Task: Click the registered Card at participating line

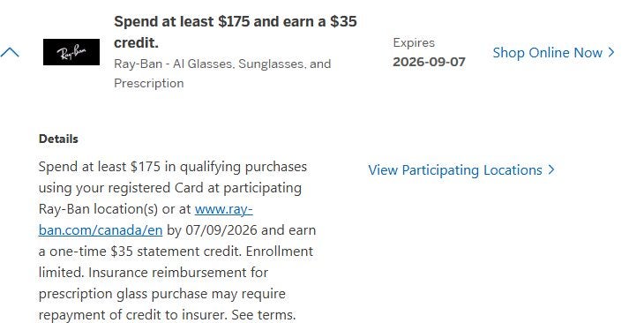Action: (170, 188)
